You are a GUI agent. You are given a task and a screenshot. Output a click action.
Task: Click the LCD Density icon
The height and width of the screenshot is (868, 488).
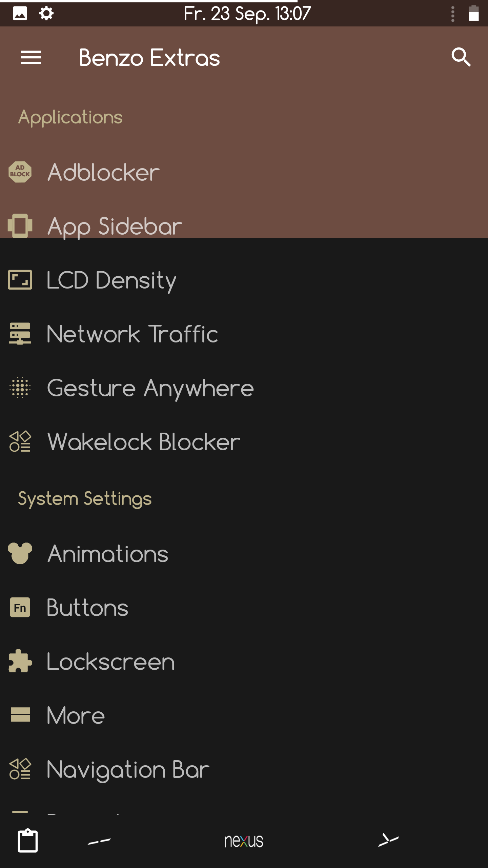[20, 280]
